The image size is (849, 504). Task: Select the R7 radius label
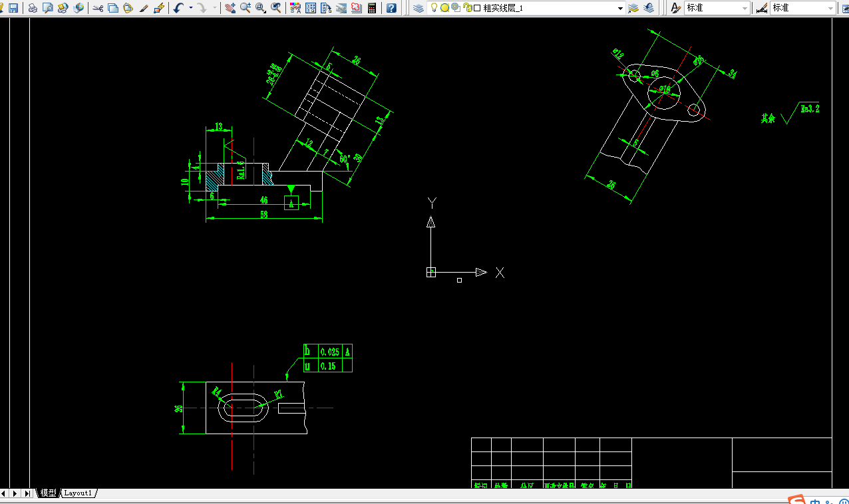pos(279,394)
